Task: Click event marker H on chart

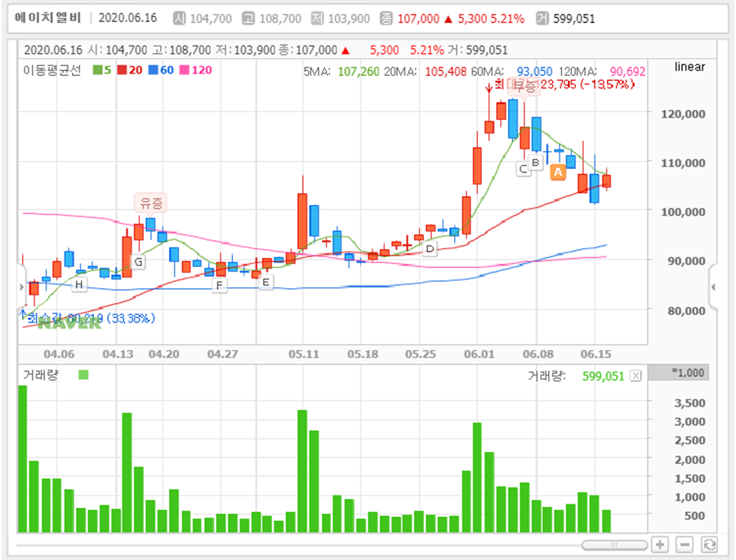Action: click(x=79, y=284)
